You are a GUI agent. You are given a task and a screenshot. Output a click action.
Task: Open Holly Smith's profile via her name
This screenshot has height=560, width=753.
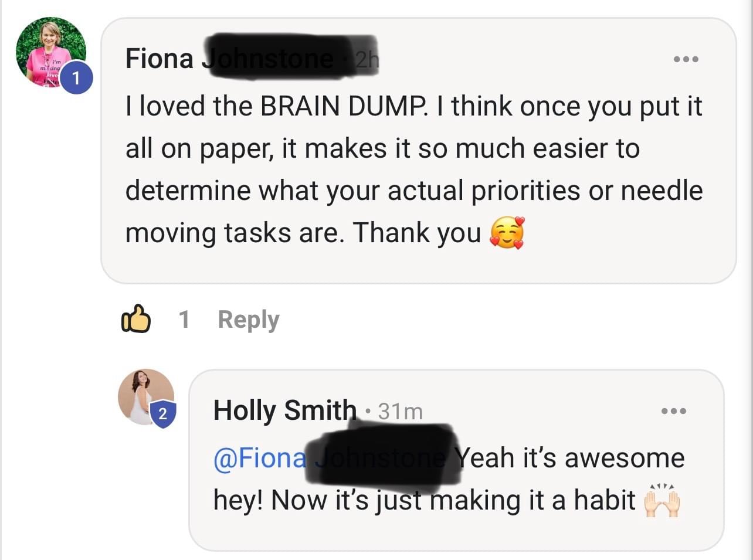click(x=284, y=410)
